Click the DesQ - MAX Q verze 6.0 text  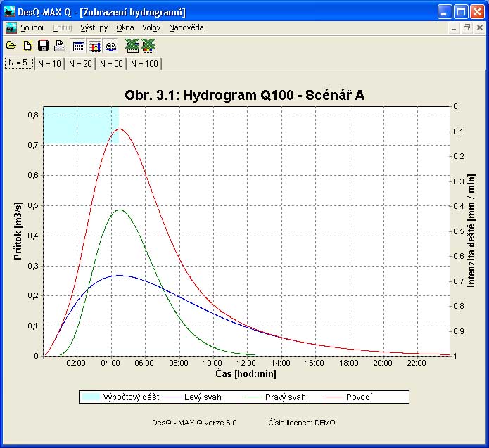coord(194,423)
